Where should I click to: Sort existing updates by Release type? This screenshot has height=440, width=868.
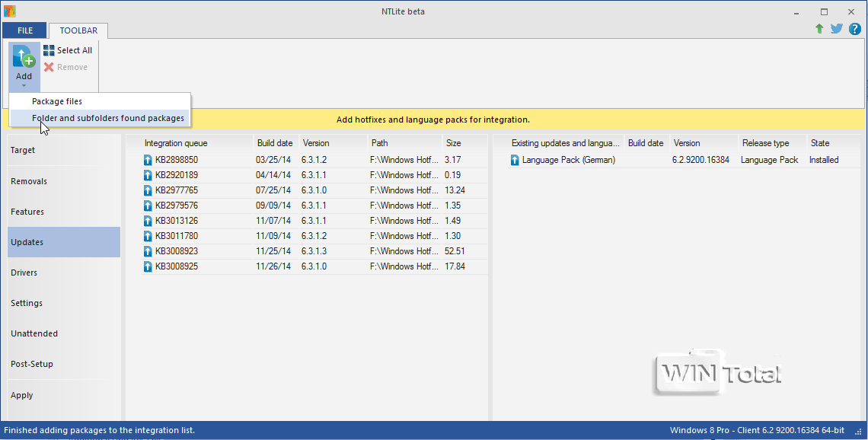pyautogui.click(x=766, y=143)
